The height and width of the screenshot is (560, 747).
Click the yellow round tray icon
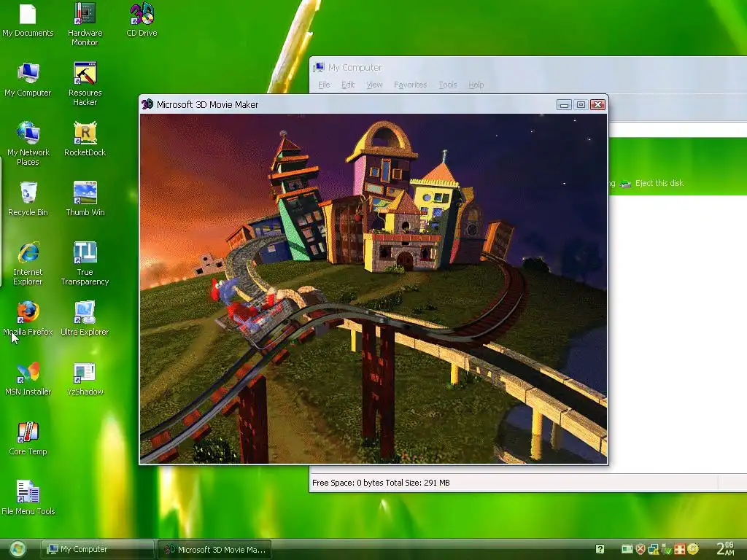(693, 549)
